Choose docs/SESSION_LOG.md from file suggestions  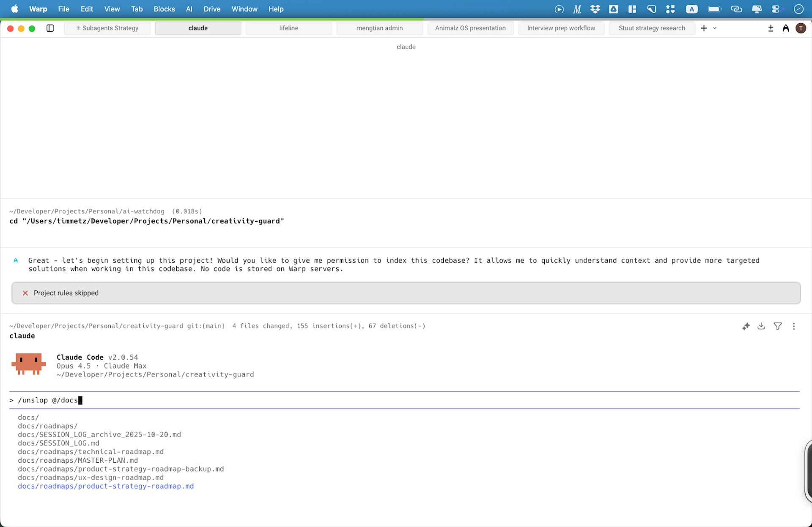point(58,443)
